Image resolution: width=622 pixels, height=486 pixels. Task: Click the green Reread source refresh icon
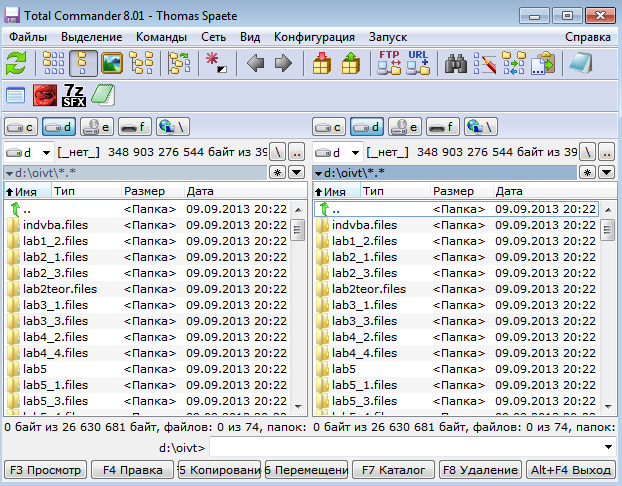point(16,63)
